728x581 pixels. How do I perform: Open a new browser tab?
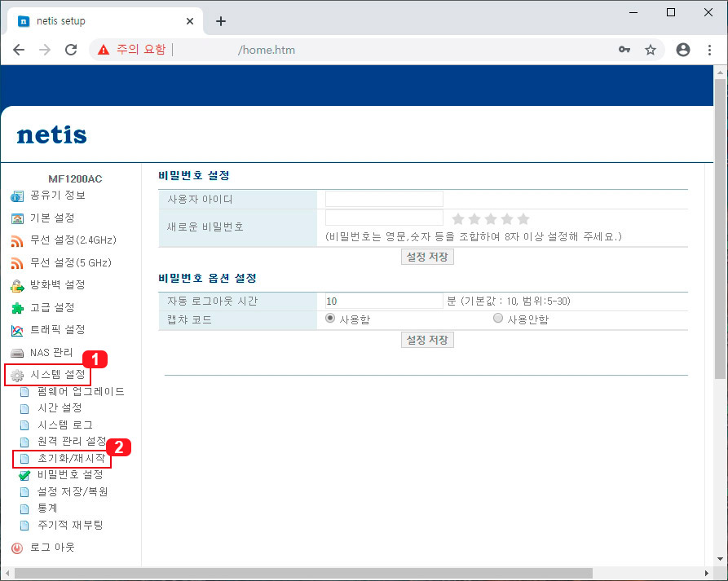pyautogui.click(x=221, y=21)
